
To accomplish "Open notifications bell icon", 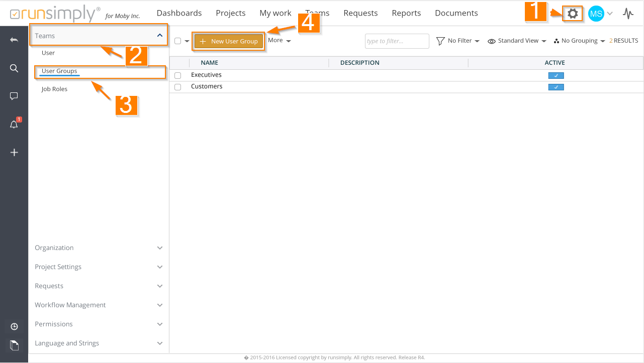I will tap(14, 125).
